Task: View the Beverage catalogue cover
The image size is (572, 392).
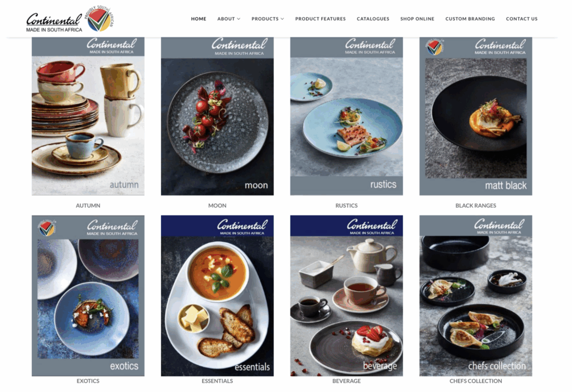Action: [346, 296]
